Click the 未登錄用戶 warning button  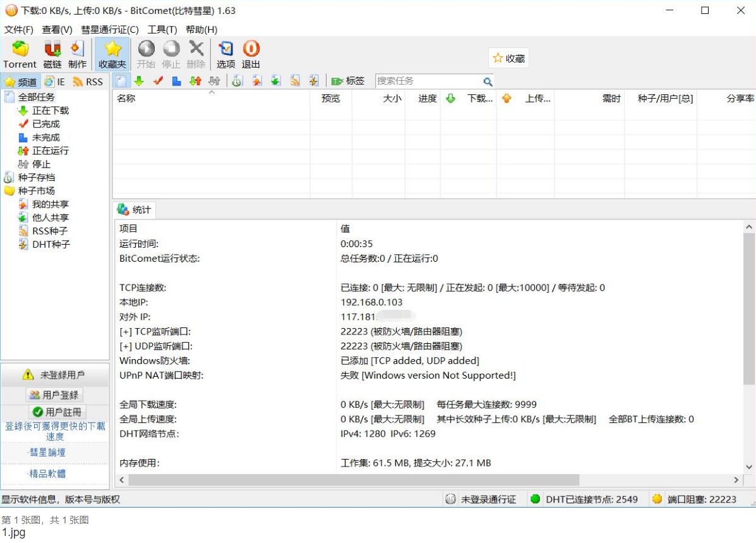click(x=55, y=375)
